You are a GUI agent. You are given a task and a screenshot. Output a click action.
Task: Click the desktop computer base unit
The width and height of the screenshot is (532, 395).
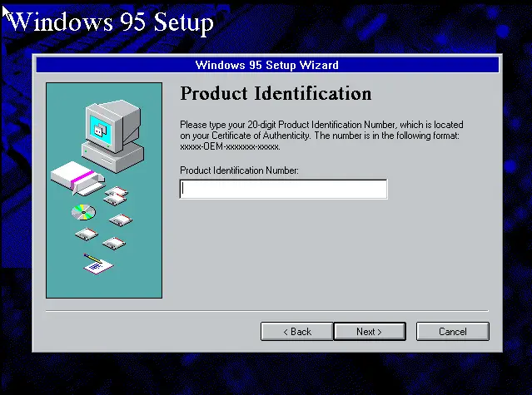[x=117, y=155]
